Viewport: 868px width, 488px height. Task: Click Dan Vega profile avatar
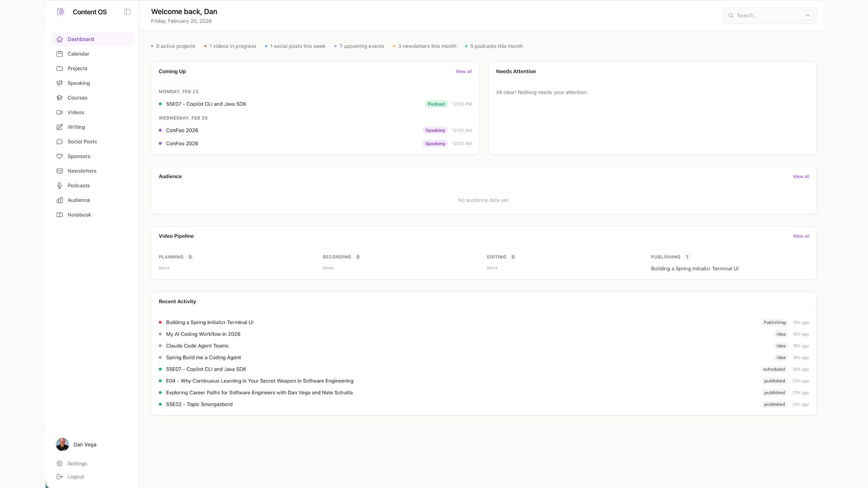pyautogui.click(x=62, y=445)
